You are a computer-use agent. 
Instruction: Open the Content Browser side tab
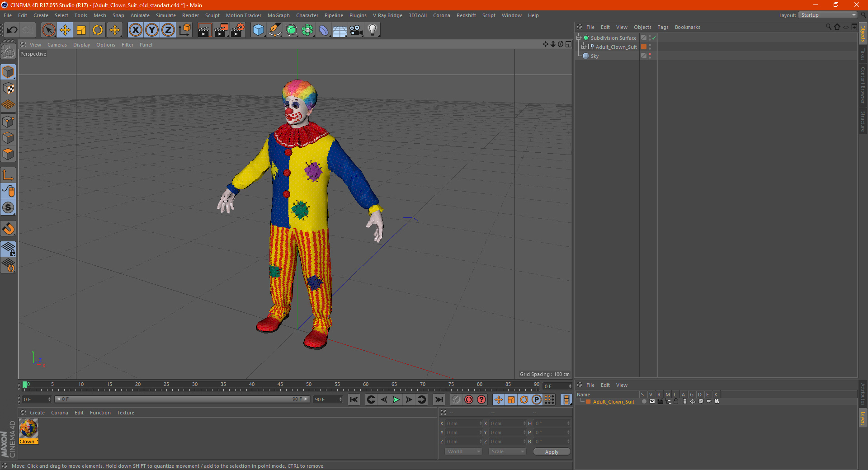click(863, 85)
